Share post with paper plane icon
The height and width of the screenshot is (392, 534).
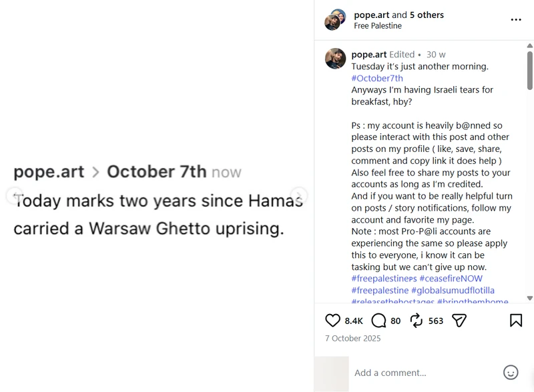click(x=459, y=321)
